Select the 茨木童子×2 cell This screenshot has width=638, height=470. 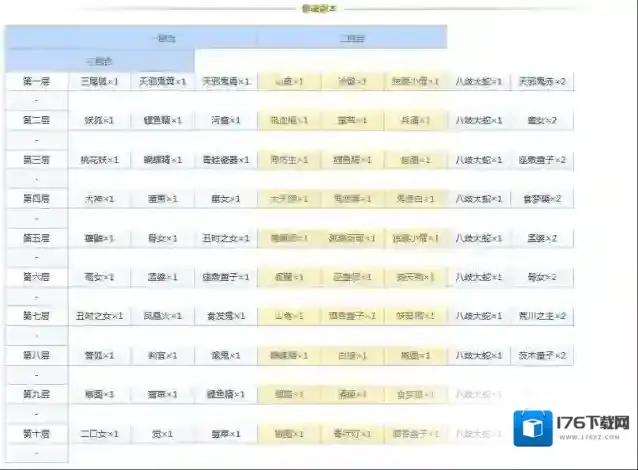click(542, 355)
